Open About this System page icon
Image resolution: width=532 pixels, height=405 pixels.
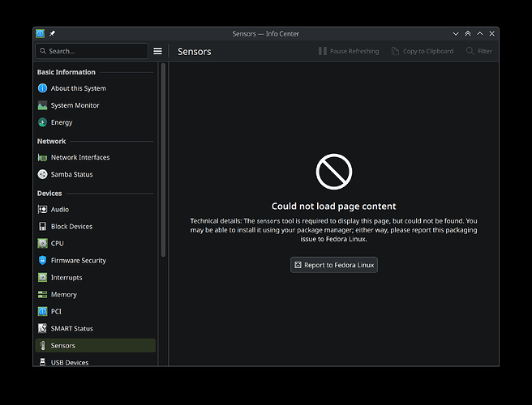42,88
